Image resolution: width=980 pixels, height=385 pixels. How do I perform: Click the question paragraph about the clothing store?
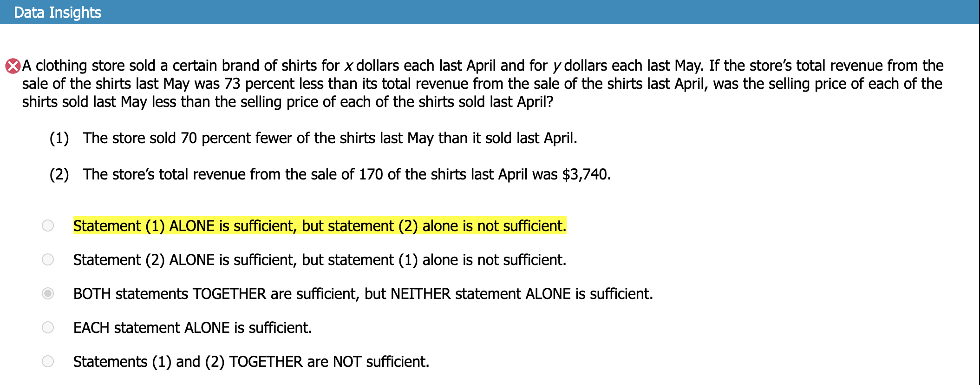point(482,84)
